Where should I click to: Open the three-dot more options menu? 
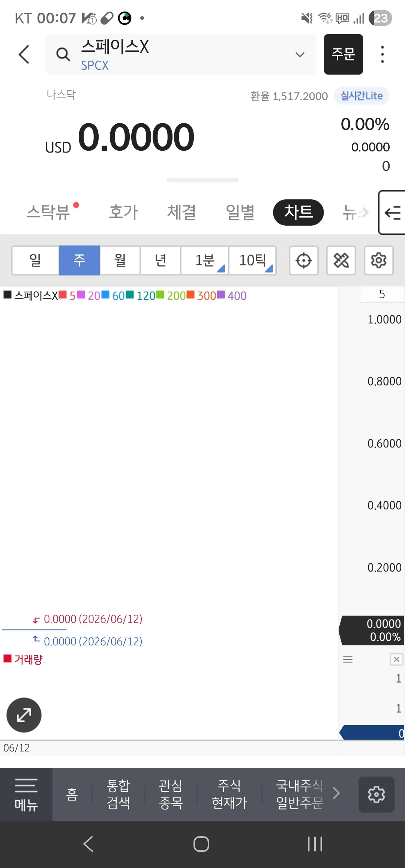point(382,54)
